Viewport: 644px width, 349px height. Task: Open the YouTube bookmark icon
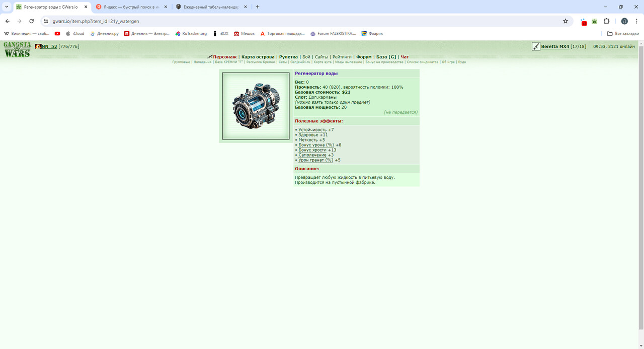tap(57, 34)
